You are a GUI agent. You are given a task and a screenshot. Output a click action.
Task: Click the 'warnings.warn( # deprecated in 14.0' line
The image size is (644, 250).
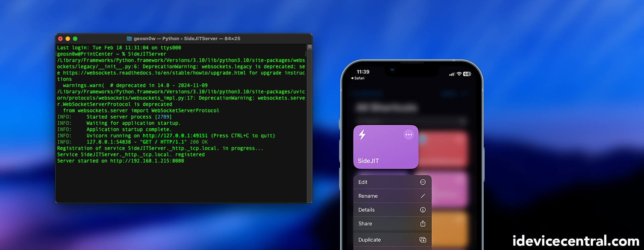tap(135, 86)
